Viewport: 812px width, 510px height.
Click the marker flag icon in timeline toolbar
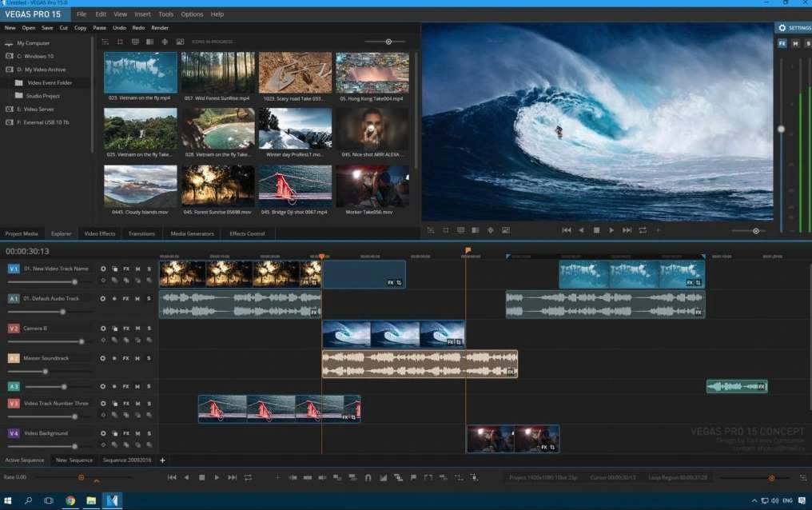pos(413,477)
